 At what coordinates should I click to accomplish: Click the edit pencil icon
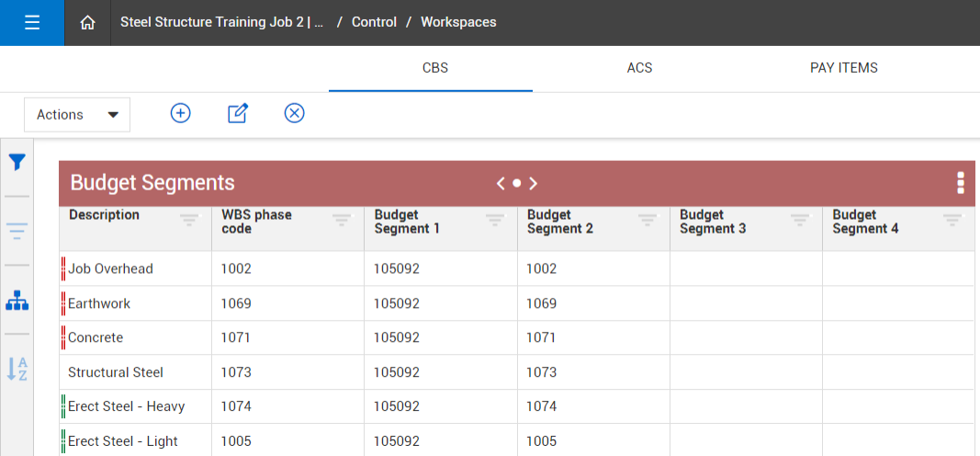pos(238,113)
